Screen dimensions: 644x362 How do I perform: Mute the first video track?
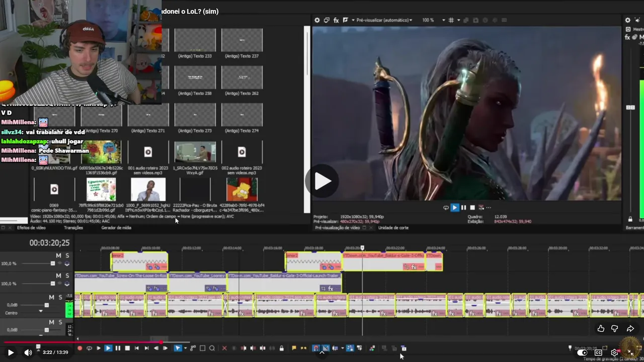58,256
